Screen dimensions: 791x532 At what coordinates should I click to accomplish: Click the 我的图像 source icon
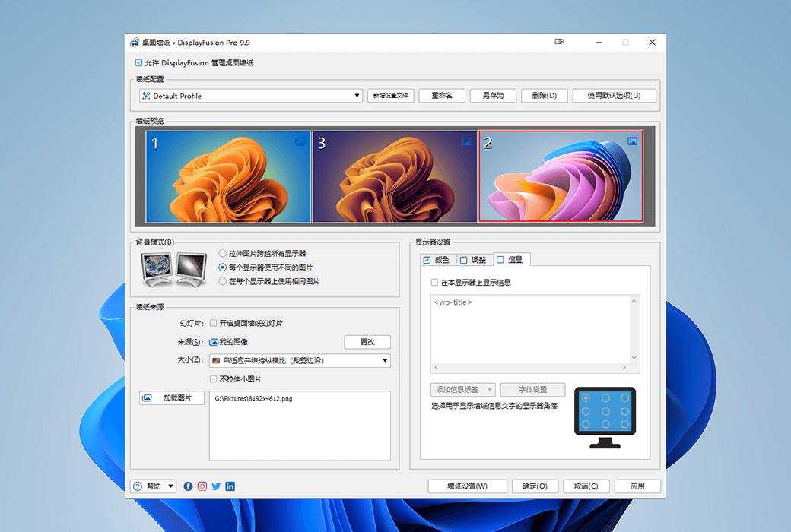tap(215, 341)
